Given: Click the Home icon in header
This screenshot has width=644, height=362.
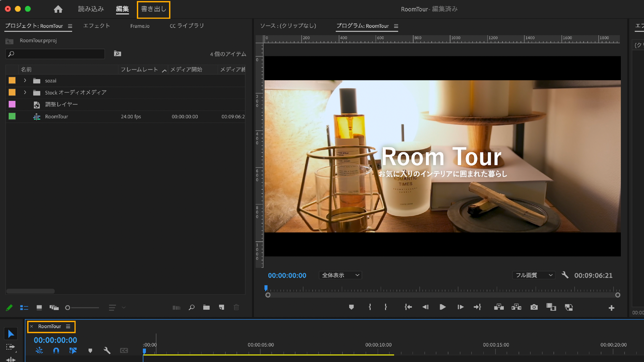Looking at the screenshot, I should pyautogui.click(x=58, y=9).
